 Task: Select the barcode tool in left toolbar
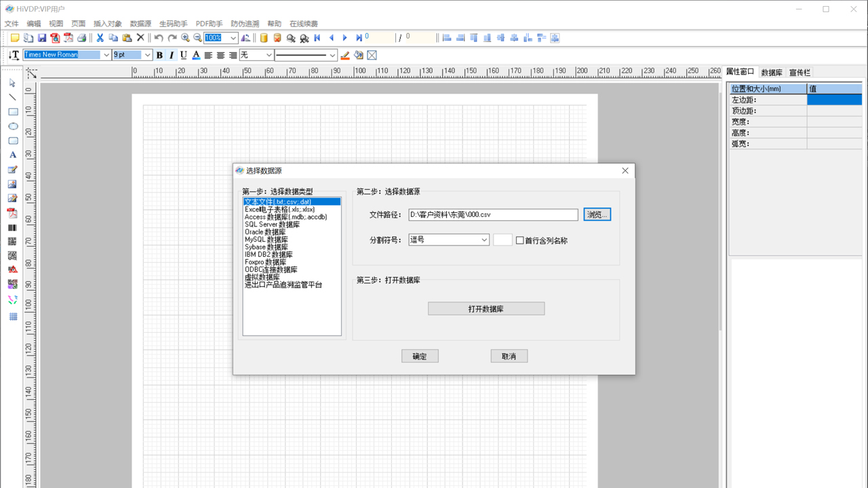[x=12, y=228]
